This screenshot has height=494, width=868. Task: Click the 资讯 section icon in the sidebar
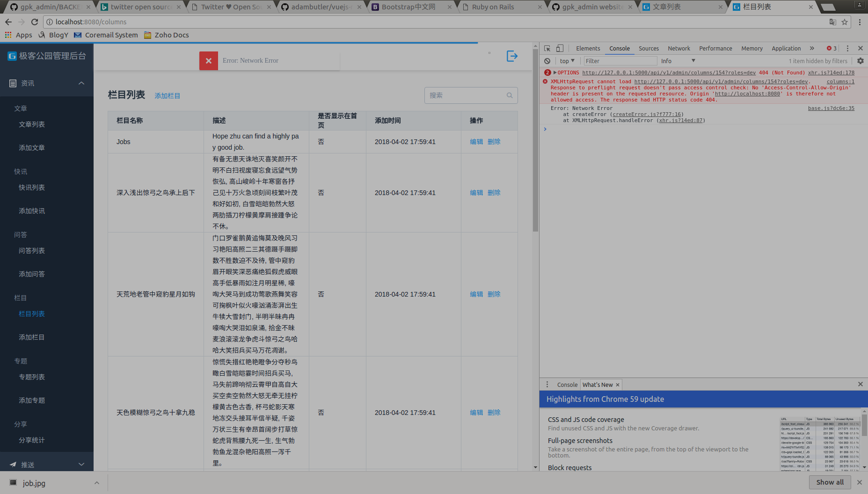(13, 83)
